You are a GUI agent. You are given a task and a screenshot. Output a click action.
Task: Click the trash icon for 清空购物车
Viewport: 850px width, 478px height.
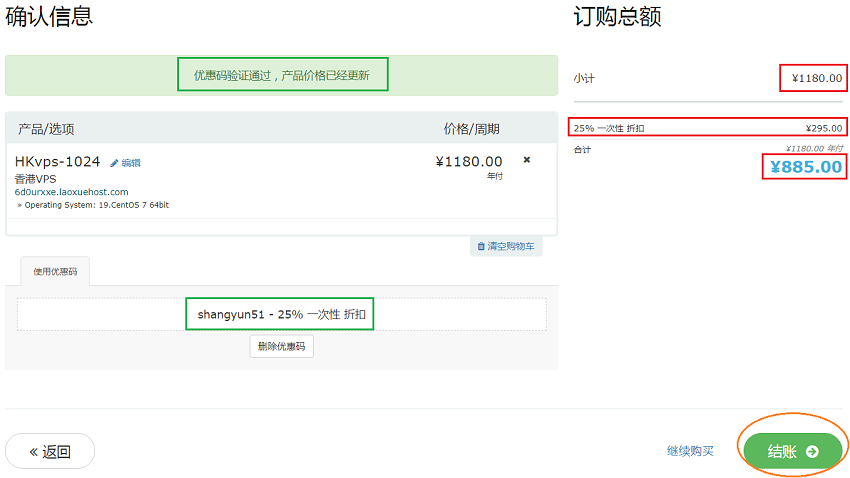point(481,246)
